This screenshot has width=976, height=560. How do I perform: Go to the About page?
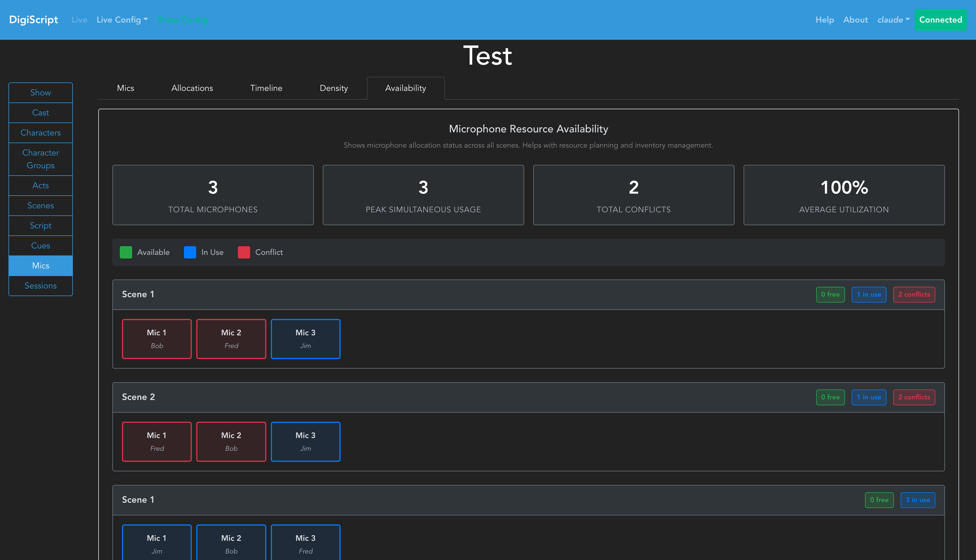pyautogui.click(x=855, y=19)
